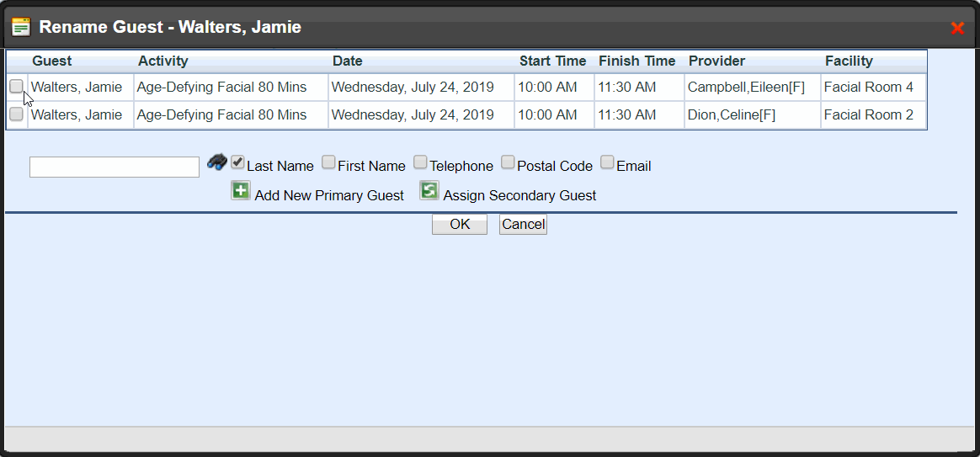Enable the First Name search checkbox

click(x=329, y=162)
